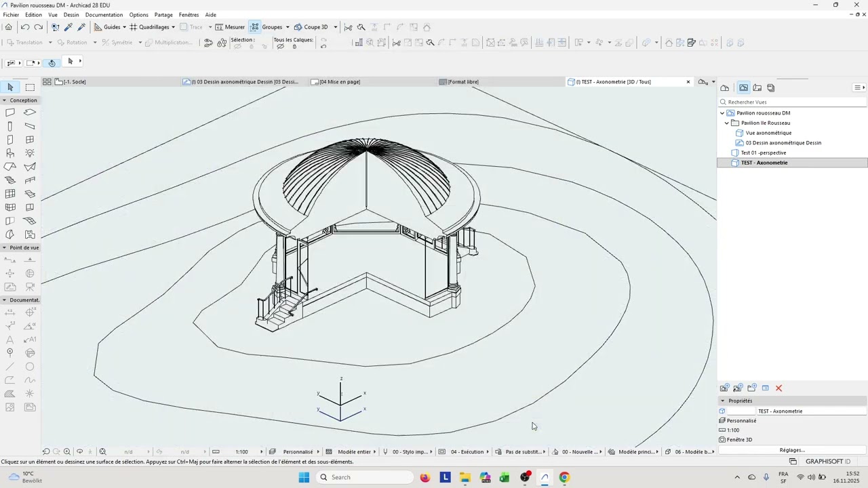This screenshot has height=488, width=868.
Task: Activate the Stair tool
Action: 10,180
